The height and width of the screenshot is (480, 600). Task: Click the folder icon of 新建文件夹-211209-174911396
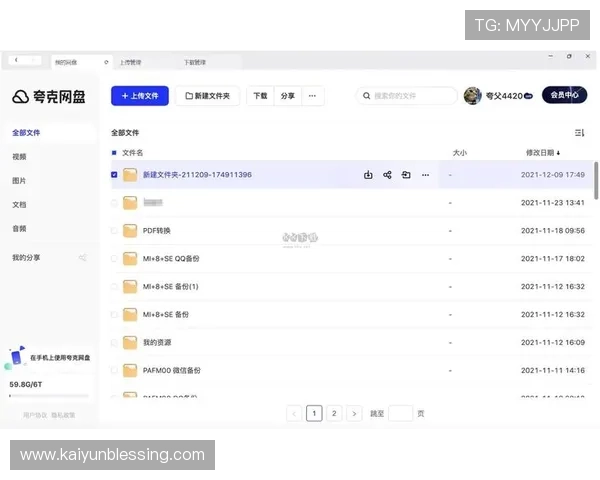(130, 175)
